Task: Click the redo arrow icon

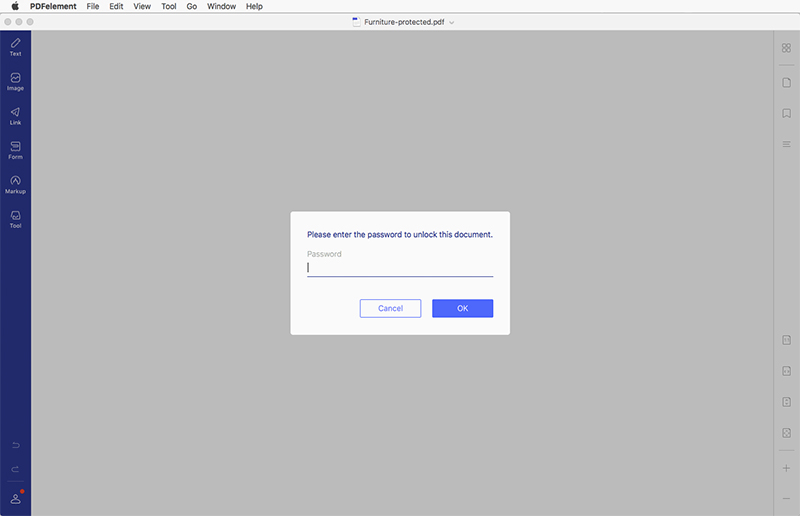Action: (x=15, y=469)
